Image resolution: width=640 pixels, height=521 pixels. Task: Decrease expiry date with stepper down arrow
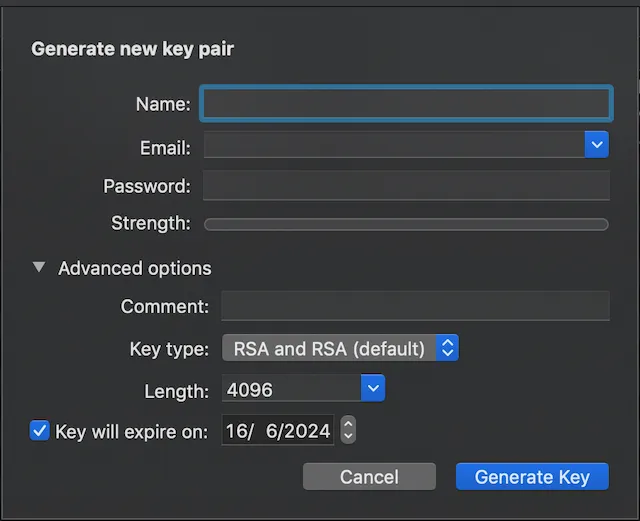[x=348, y=437]
